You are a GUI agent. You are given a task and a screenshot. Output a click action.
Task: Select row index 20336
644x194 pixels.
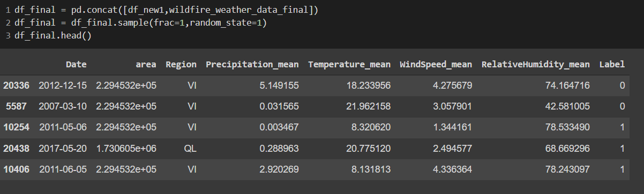point(16,86)
